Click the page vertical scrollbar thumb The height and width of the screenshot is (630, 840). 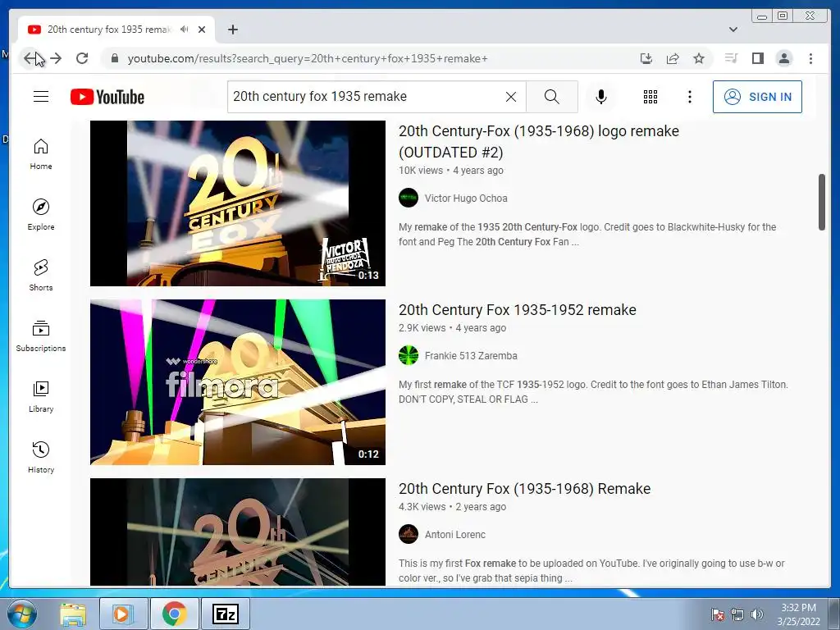(x=822, y=202)
